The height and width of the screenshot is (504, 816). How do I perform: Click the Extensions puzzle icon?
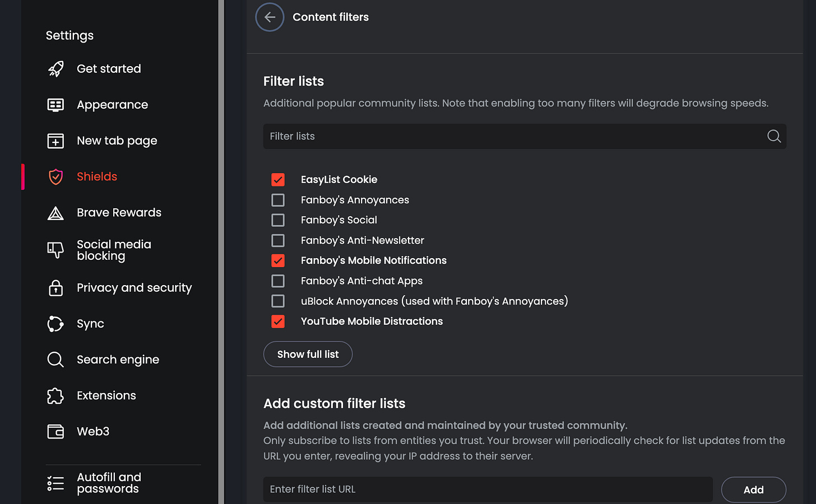coord(55,396)
